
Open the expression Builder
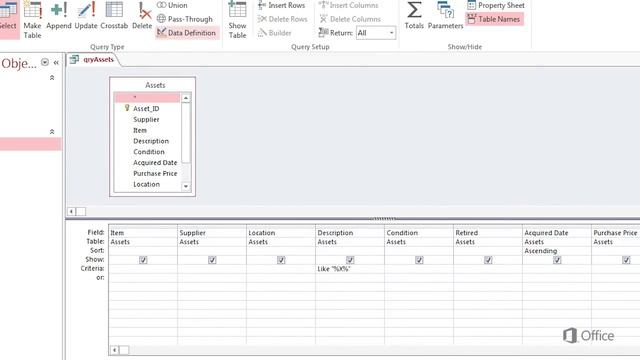[x=275, y=33]
